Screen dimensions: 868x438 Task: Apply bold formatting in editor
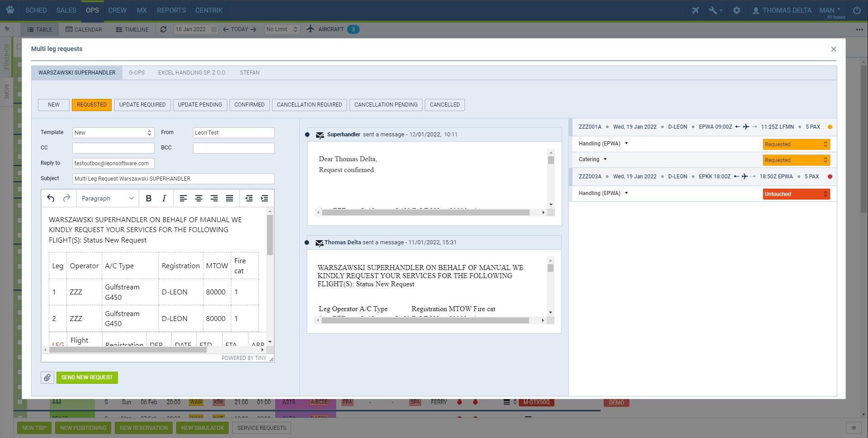(148, 198)
